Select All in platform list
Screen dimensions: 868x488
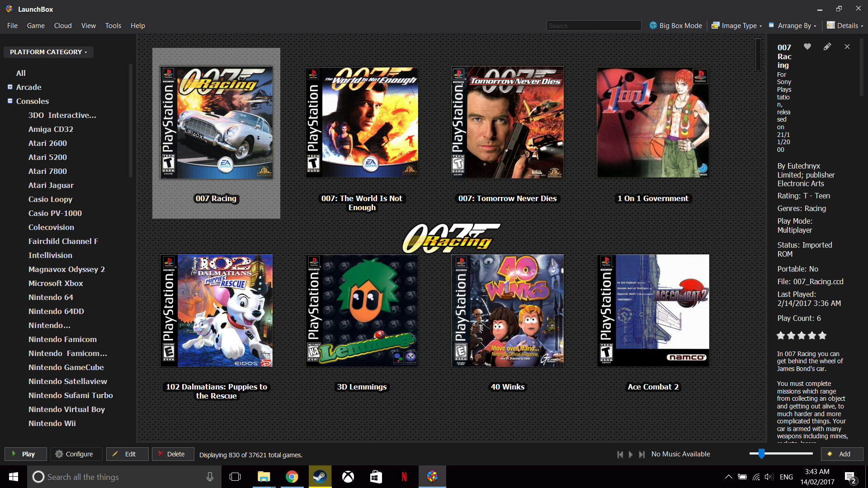21,73
